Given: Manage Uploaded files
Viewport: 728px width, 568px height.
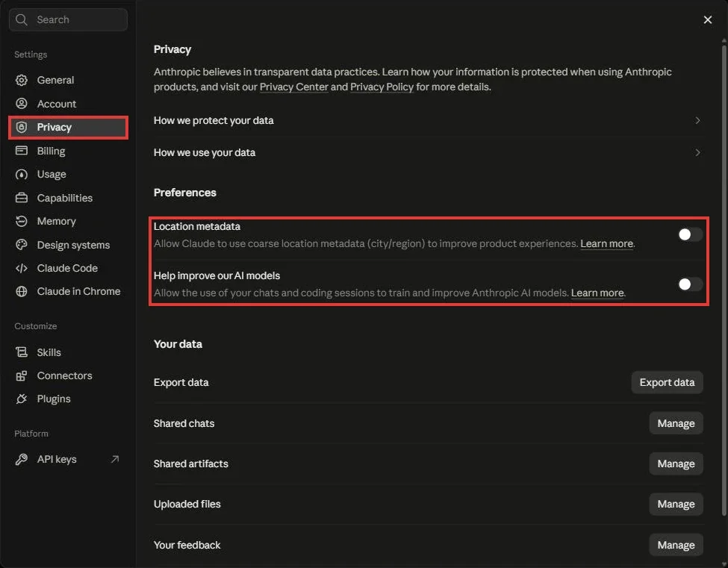Looking at the screenshot, I should pos(676,504).
